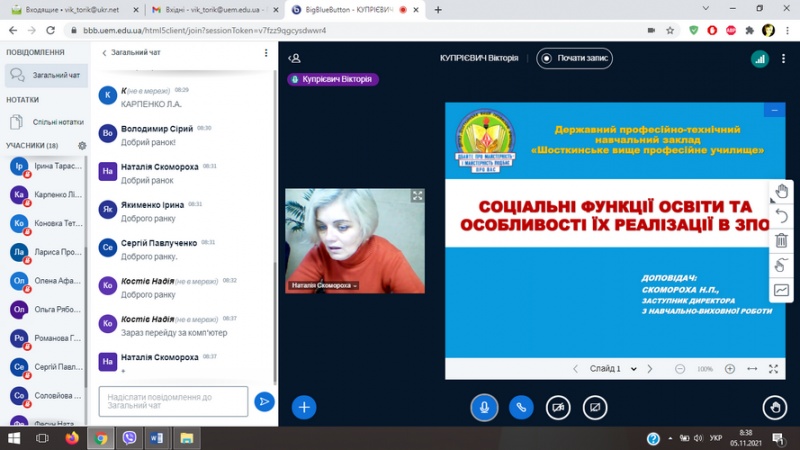Zoom in the presentation

coord(730,368)
